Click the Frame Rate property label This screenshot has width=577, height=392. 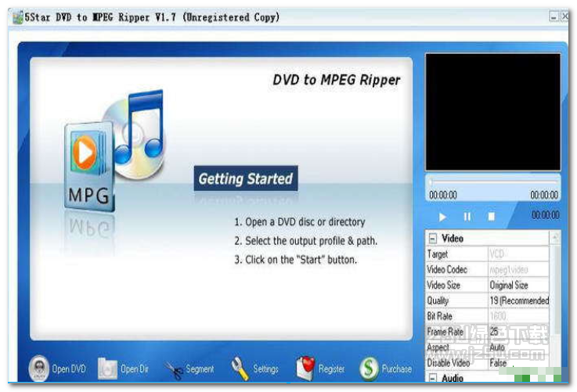(445, 331)
